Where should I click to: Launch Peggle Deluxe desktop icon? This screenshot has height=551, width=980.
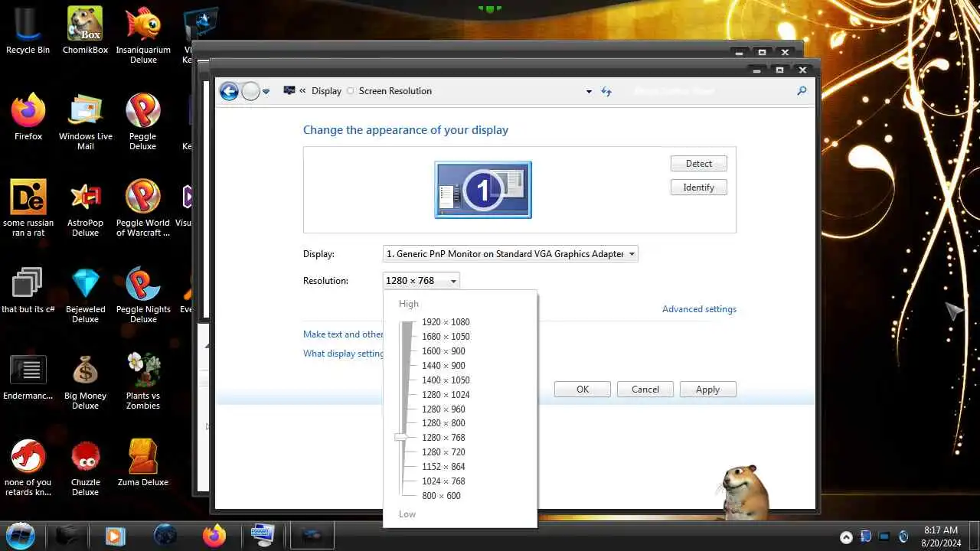click(x=143, y=122)
